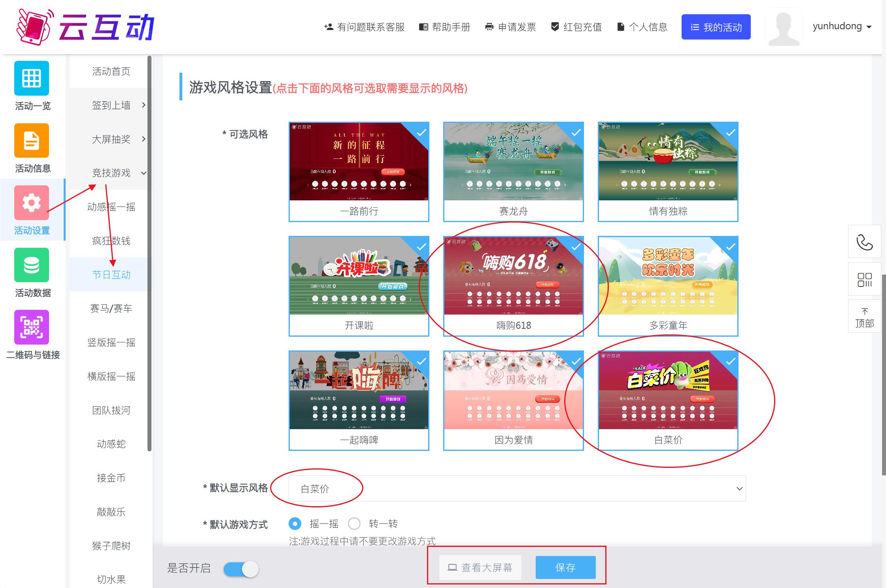886x588 pixels.
Task: Select the 活动设置 gear icon
Action: click(32, 203)
